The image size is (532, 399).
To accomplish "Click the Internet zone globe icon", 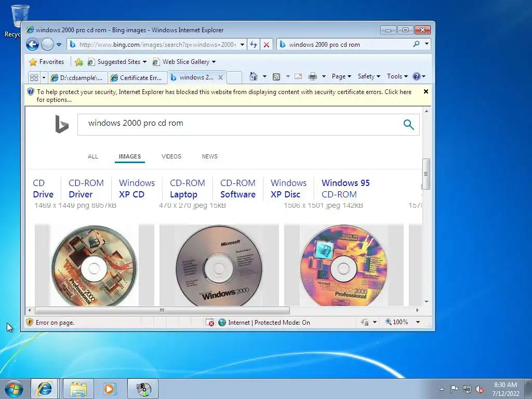I will click(x=222, y=322).
